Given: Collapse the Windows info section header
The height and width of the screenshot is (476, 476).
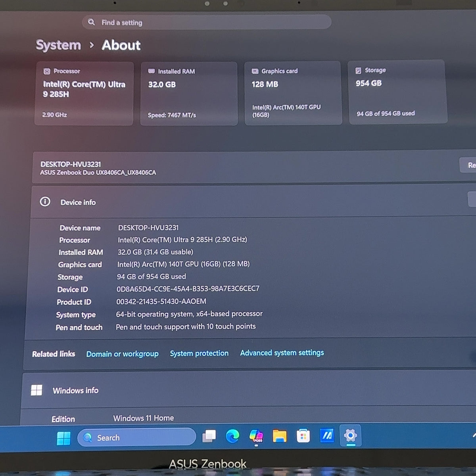Looking at the screenshot, I should pyautogui.click(x=249, y=390).
